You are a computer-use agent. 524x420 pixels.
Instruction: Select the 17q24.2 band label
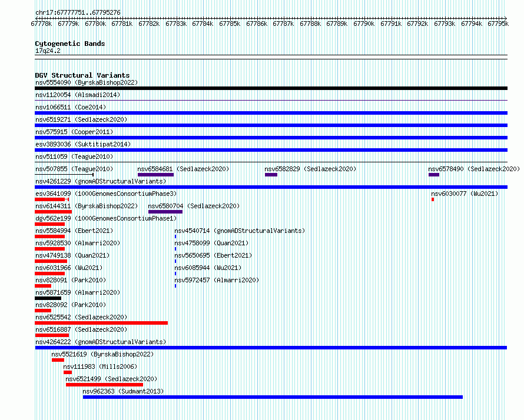[48, 51]
